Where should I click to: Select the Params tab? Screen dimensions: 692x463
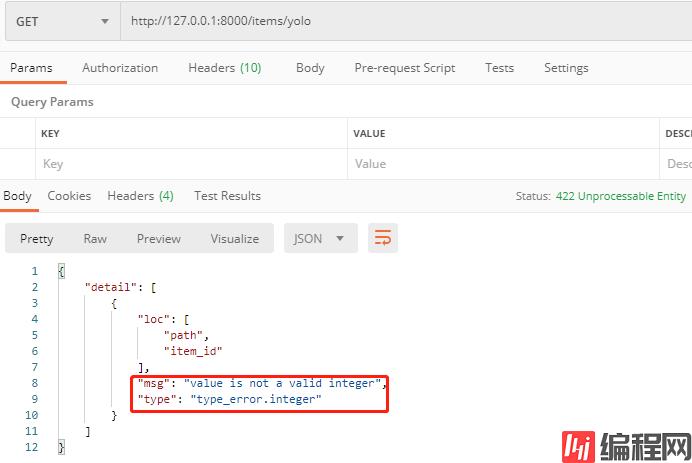click(31, 68)
